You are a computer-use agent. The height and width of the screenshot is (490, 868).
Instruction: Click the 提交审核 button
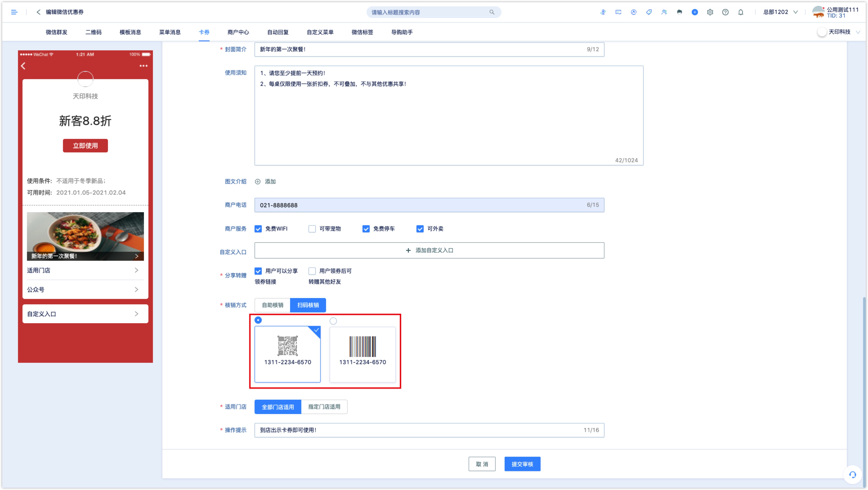click(x=522, y=464)
